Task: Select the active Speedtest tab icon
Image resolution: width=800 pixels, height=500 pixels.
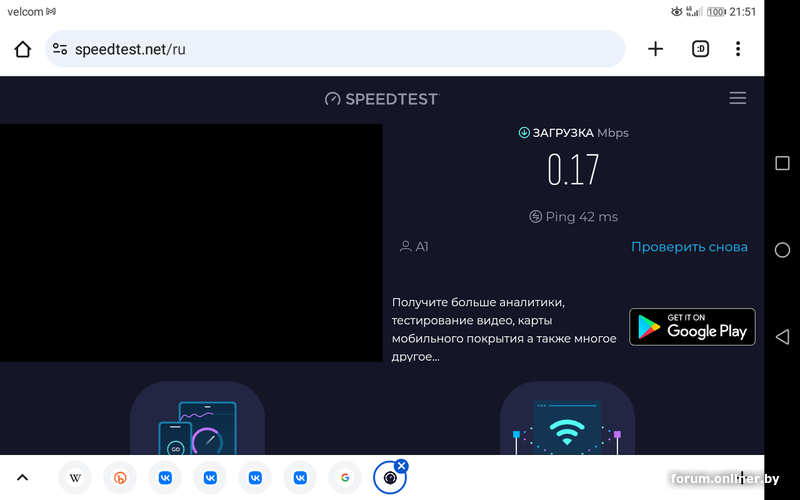Action: point(390,478)
